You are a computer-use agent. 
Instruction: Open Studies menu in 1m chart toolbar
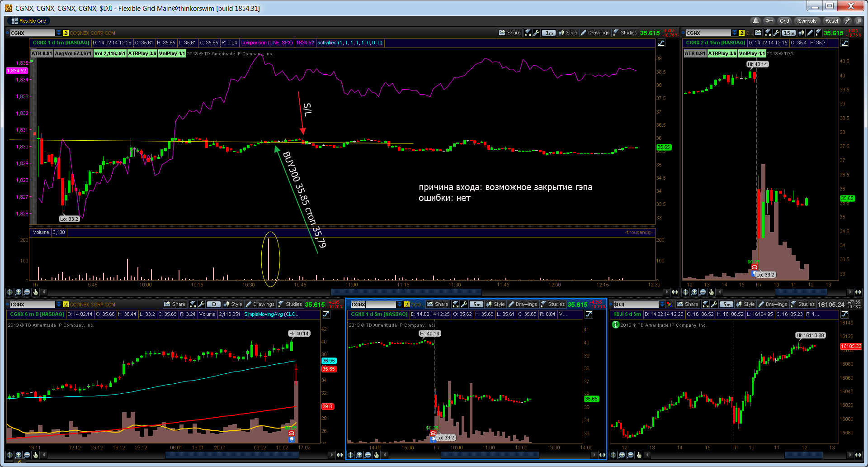(x=625, y=33)
